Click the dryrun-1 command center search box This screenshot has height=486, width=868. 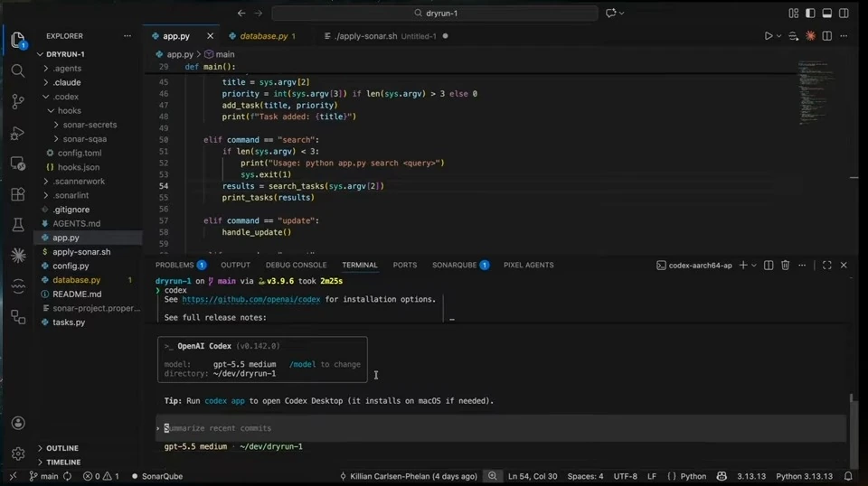435,13
